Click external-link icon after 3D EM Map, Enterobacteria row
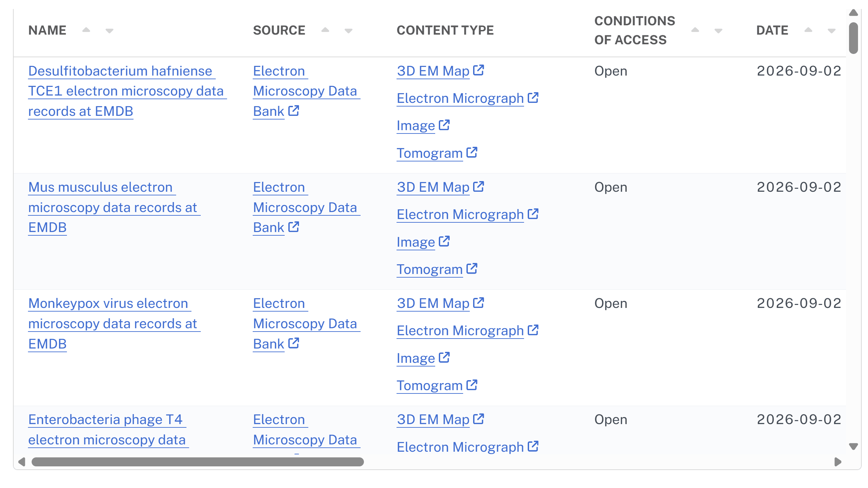The height and width of the screenshot is (488, 868). 478,419
